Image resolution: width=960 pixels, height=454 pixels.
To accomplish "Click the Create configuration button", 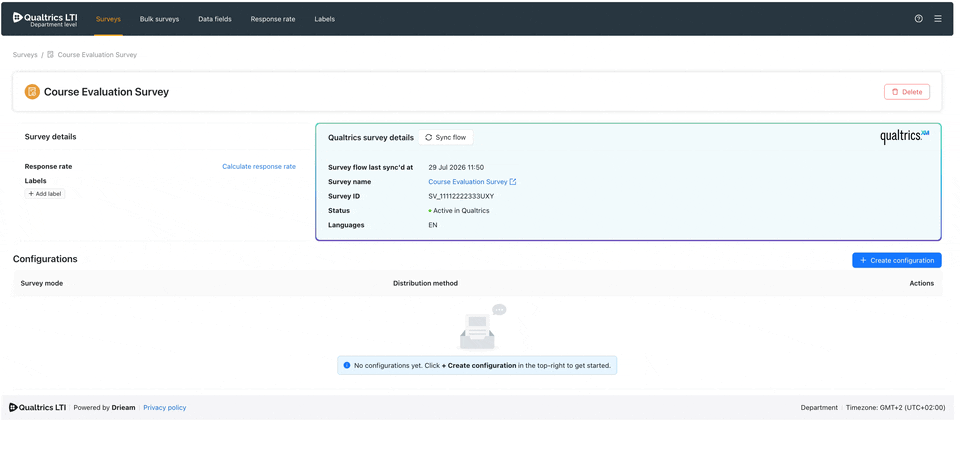I will tap(897, 260).
